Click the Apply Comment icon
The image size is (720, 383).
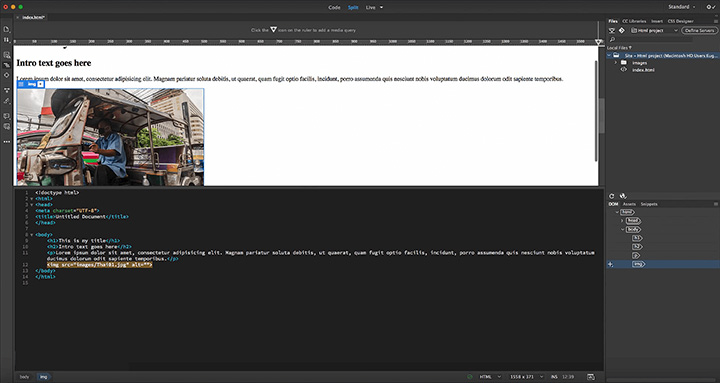[6, 116]
